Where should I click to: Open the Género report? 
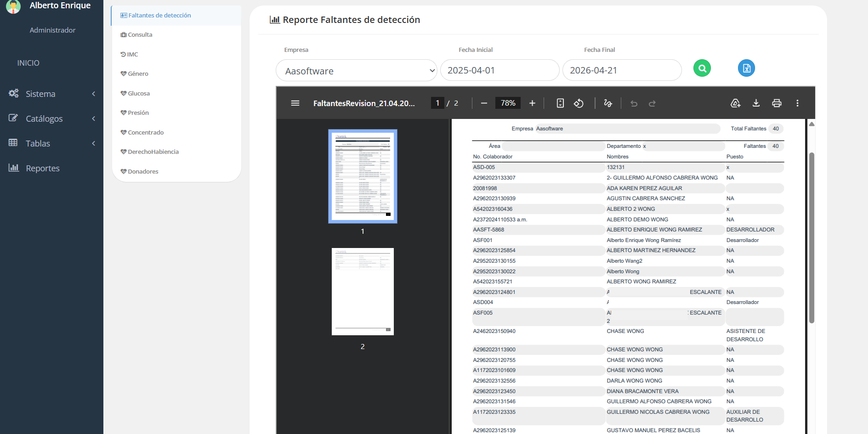138,74
